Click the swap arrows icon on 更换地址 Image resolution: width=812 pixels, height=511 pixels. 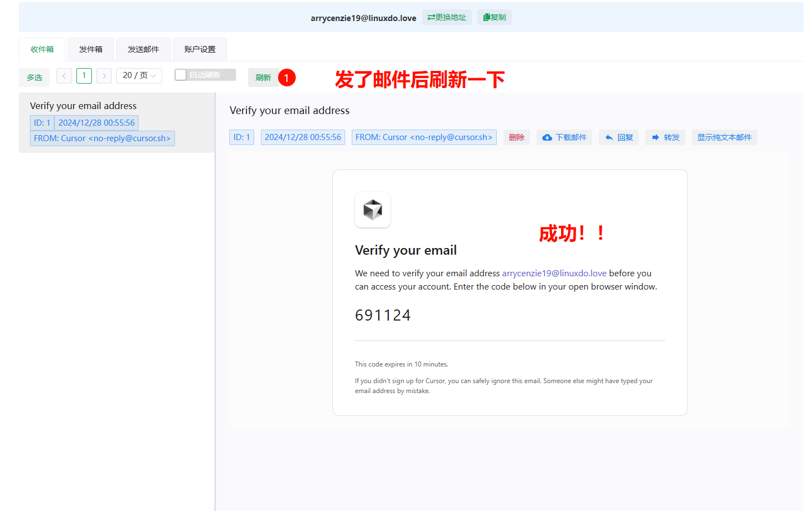point(431,17)
